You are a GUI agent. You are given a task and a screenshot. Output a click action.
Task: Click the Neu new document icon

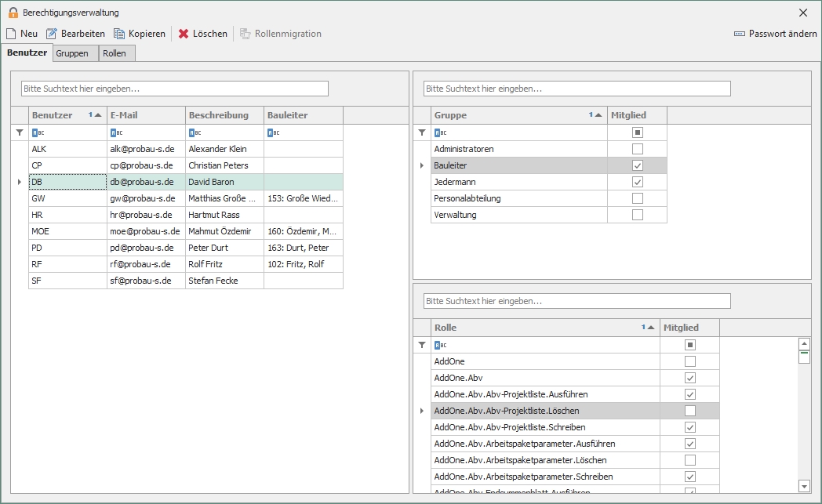11,34
